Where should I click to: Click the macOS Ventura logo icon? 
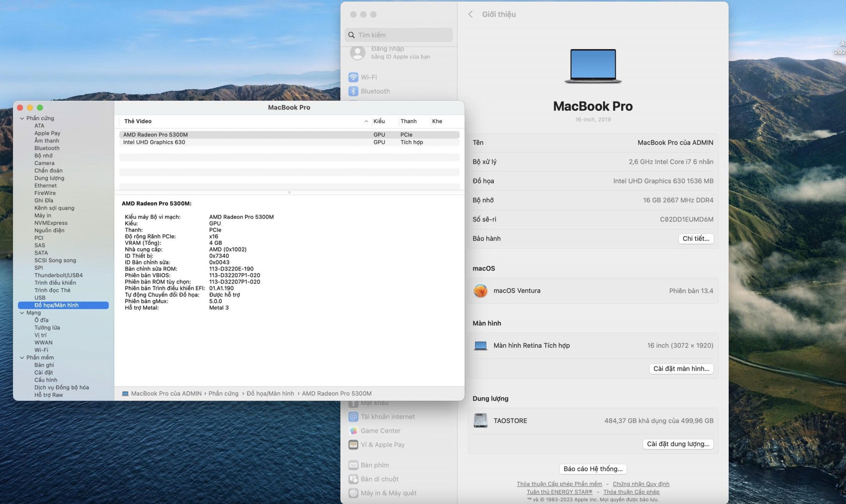coord(480,291)
